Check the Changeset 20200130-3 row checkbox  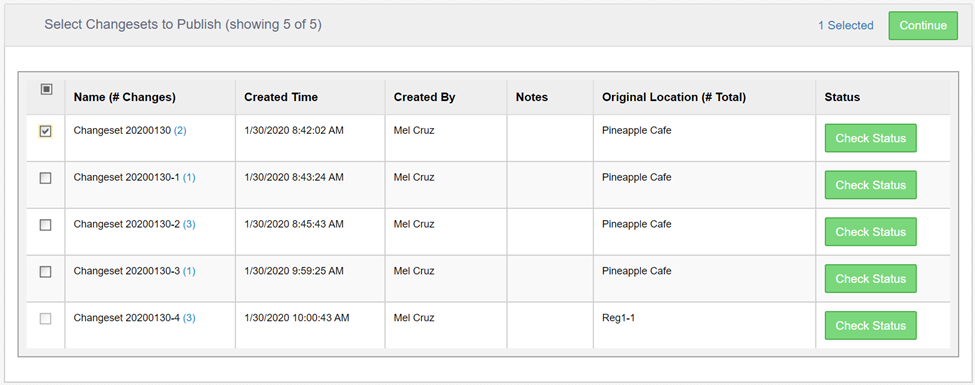[45, 272]
